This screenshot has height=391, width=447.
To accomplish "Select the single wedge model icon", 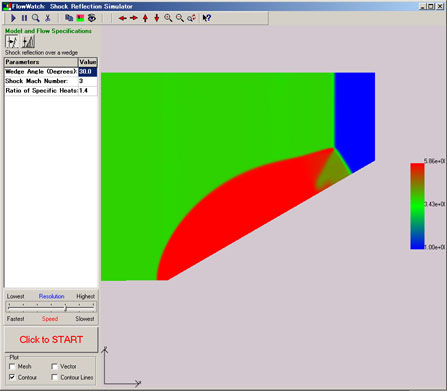I will [12, 42].
